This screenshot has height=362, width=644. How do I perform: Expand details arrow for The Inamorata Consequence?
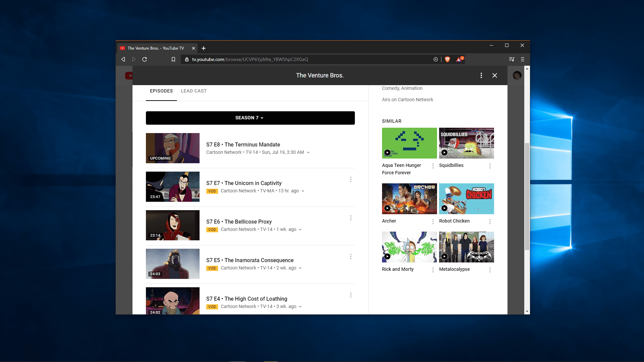click(300, 268)
